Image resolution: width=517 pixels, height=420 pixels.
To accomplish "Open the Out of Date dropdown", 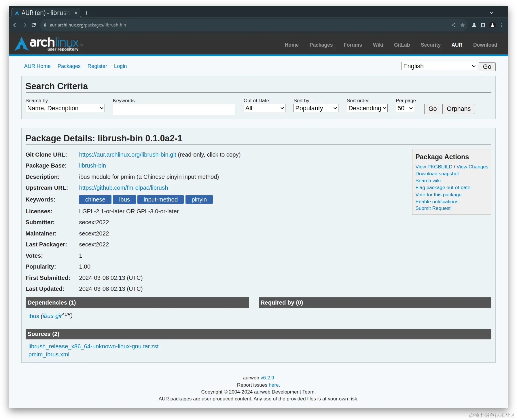I will pyautogui.click(x=264, y=108).
